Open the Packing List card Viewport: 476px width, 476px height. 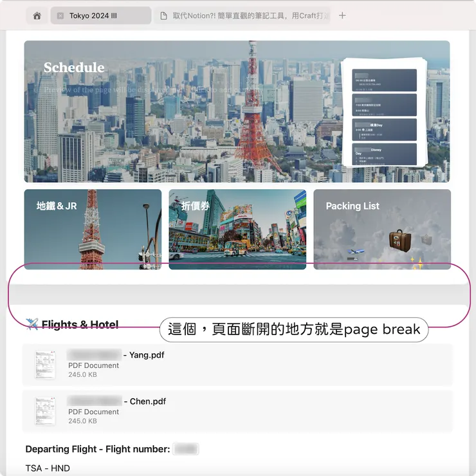pos(382,229)
